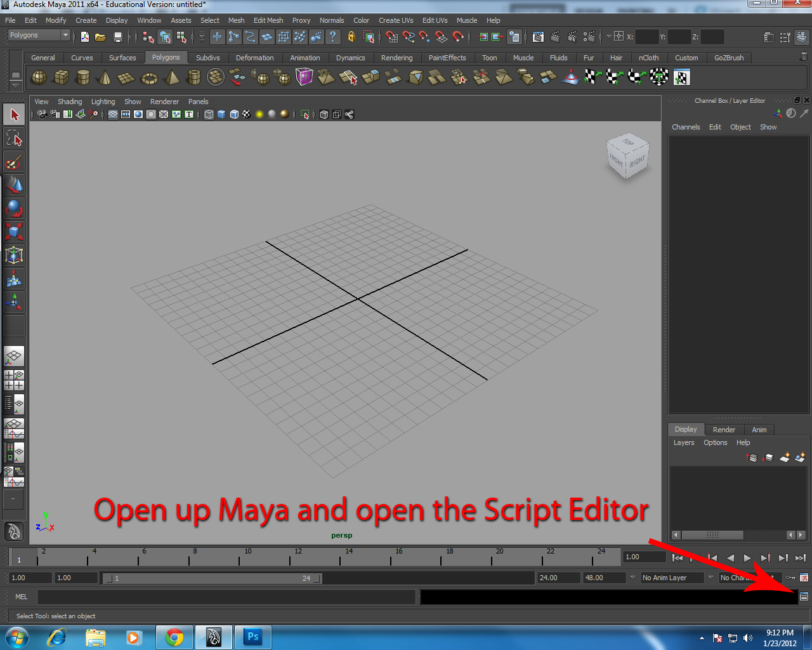Pick the Lasso Tool in toolbox
This screenshot has height=650, width=812.
[x=14, y=138]
